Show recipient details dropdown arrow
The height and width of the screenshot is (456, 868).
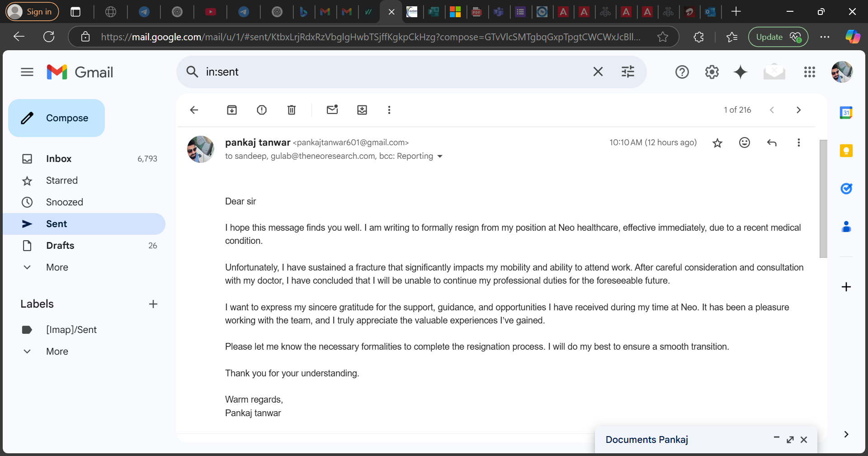(440, 157)
